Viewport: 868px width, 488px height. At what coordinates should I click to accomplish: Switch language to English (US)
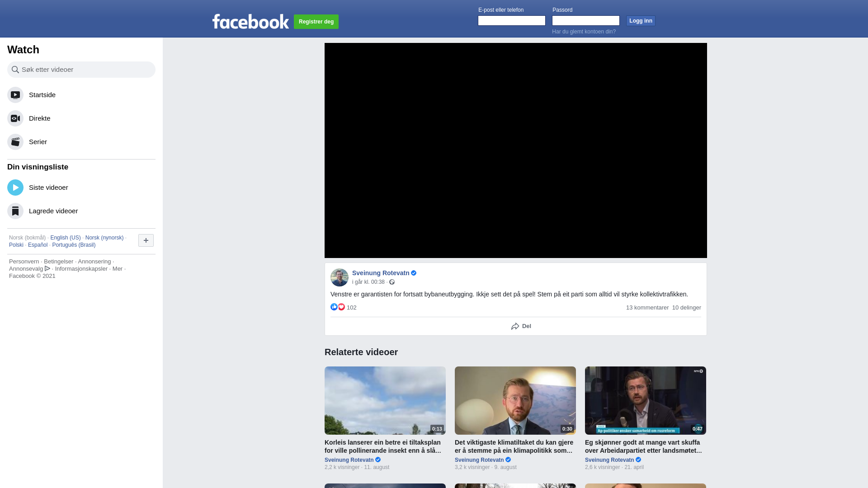[66, 238]
